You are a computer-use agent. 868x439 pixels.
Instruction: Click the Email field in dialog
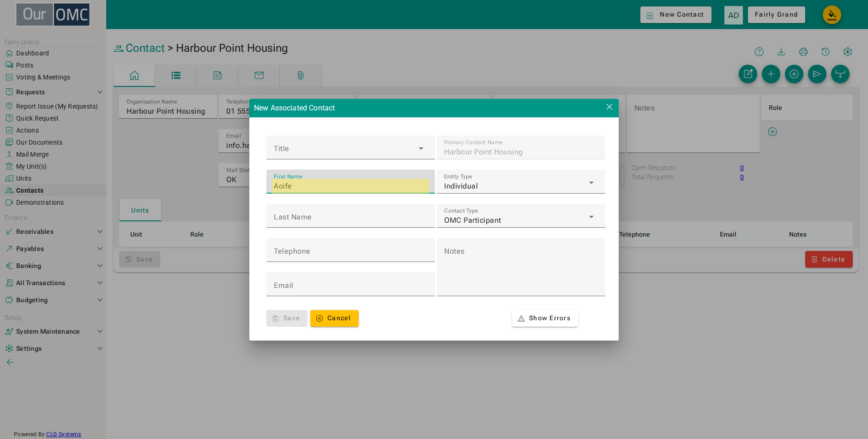coord(350,284)
